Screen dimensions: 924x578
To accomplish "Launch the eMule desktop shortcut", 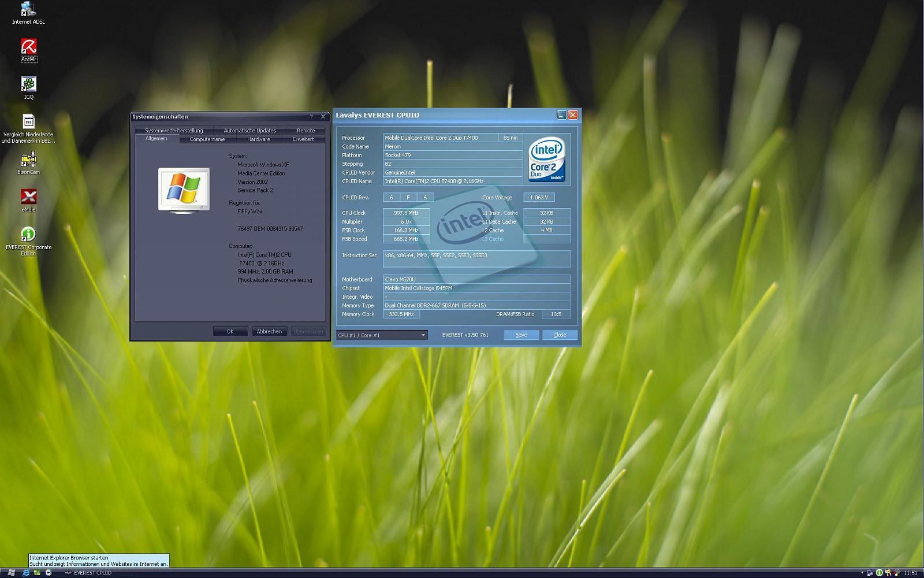I will pos(28,201).
